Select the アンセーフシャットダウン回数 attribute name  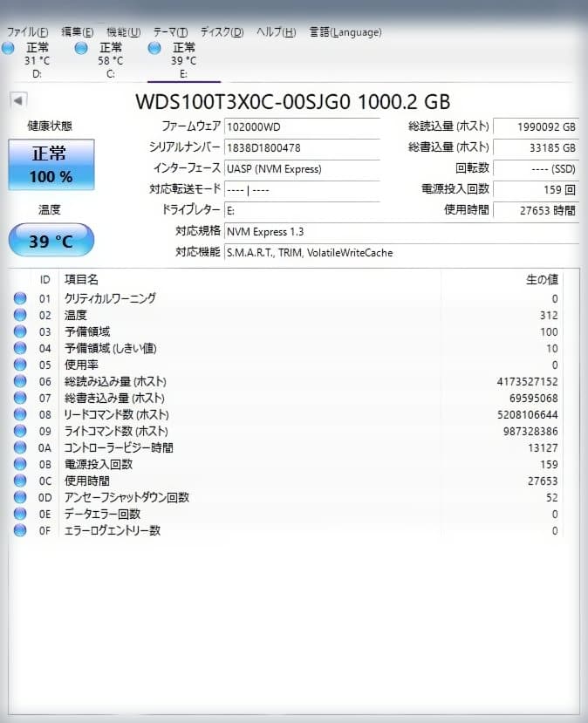(x=126, y=497)
